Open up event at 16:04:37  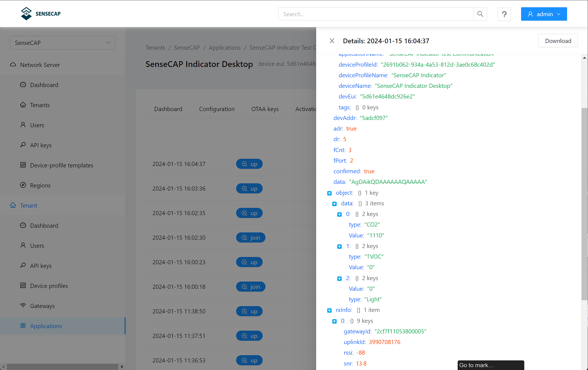(x=249, y=164)
